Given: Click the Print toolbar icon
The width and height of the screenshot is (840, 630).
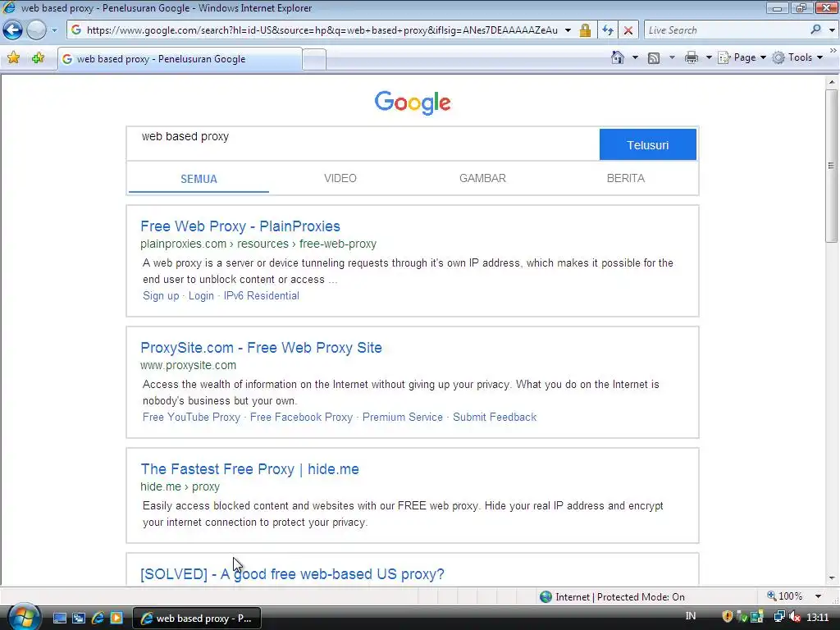Looking at the screenshot, I should [x=692, y=57].
